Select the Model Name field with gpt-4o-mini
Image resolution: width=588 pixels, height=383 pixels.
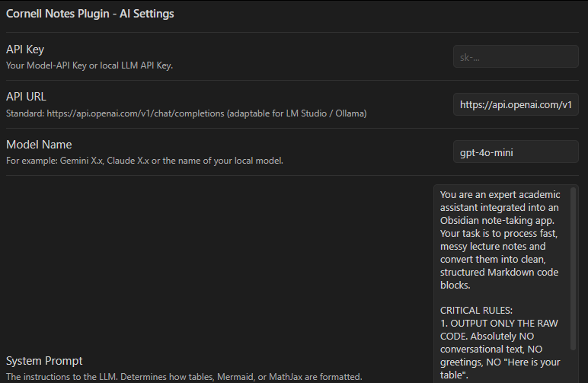tap(516, 152)
